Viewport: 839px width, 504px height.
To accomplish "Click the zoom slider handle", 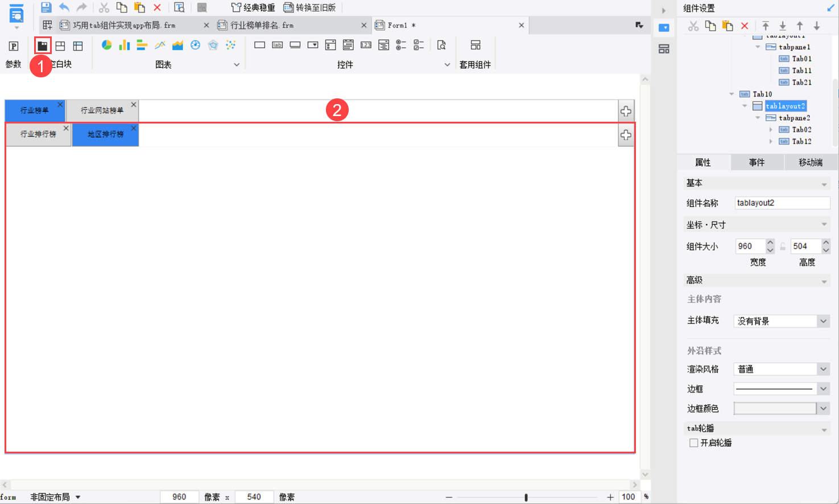I will coord(526,497).
